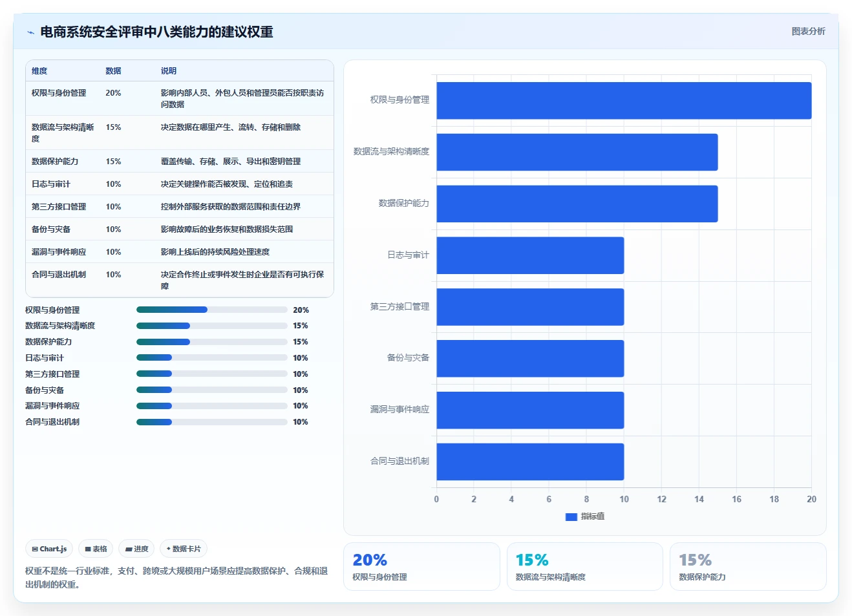
Task: Click table cell 第三方接口管理
Action: click(x=59, y=207)
